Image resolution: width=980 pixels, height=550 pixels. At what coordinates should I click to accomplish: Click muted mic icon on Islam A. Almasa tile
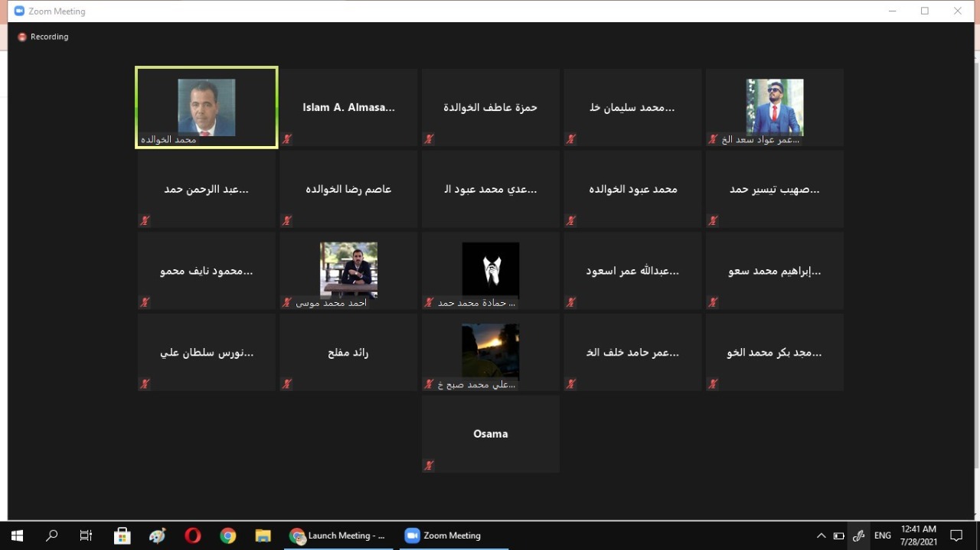click(287, 139)
